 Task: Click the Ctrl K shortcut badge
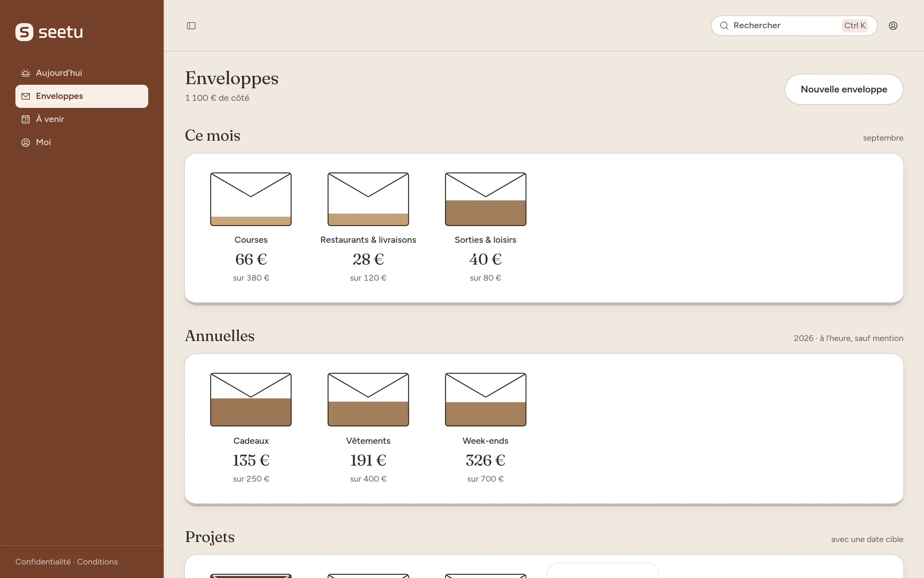854,26
